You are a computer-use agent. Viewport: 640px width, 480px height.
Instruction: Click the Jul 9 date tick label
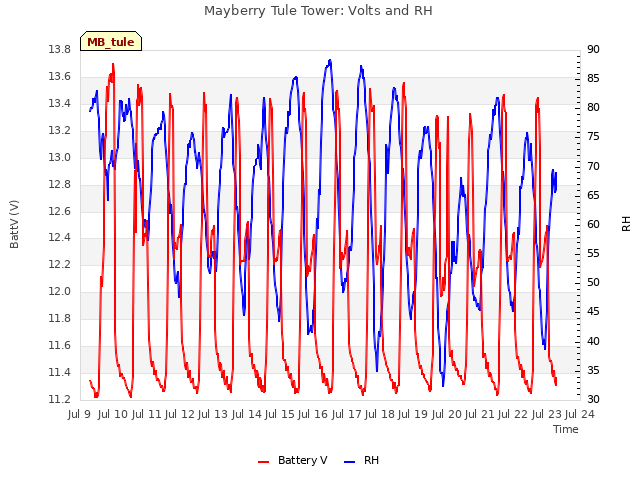coord(79,414)
